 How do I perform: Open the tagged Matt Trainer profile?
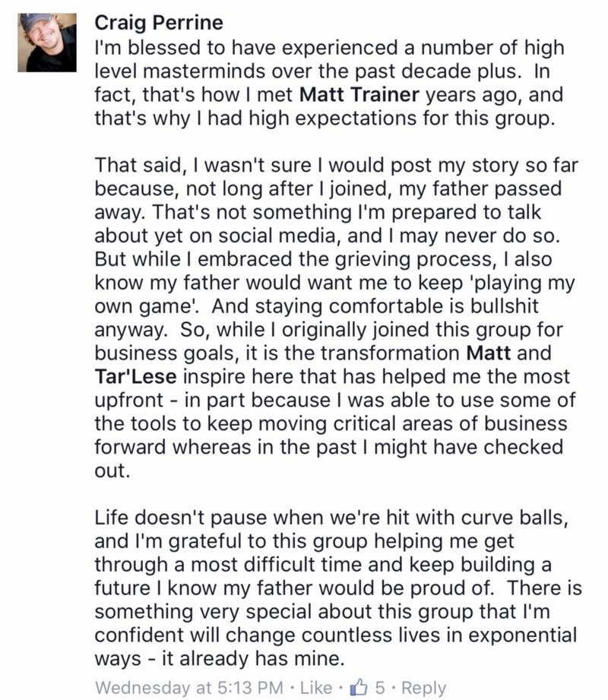coord(359,95)
